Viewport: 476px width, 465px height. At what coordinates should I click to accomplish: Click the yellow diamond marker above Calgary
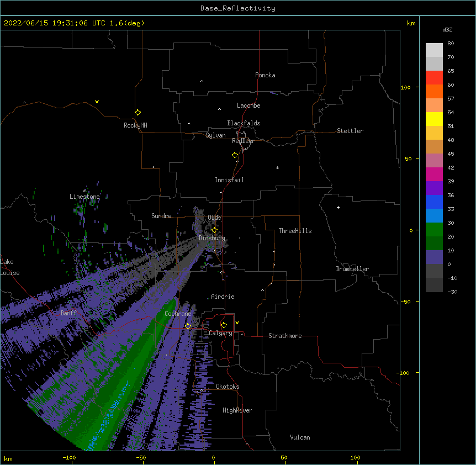point(224,325)
